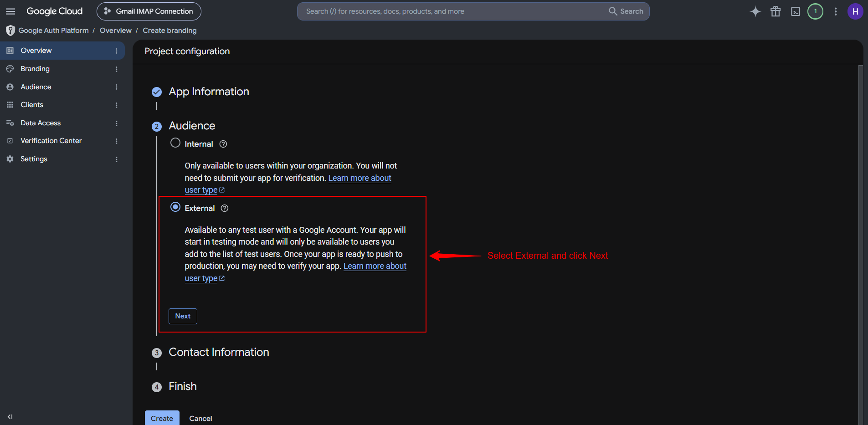Select Overview in the sidebar

click(62, 51)
